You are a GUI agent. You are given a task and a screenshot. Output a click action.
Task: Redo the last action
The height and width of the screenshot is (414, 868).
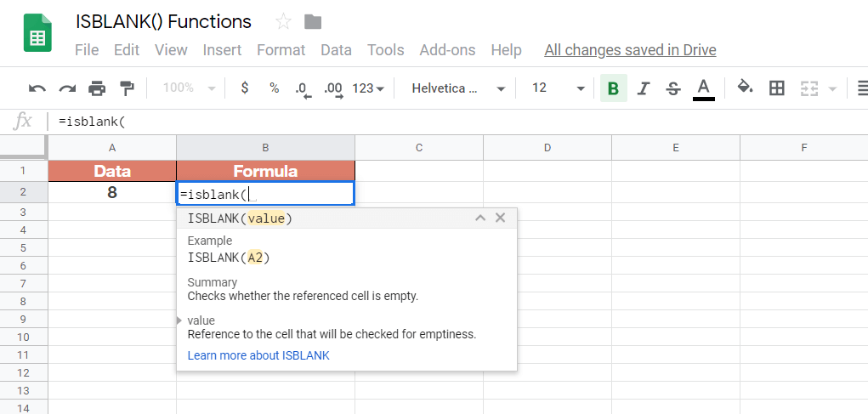[x=67, y=88]
